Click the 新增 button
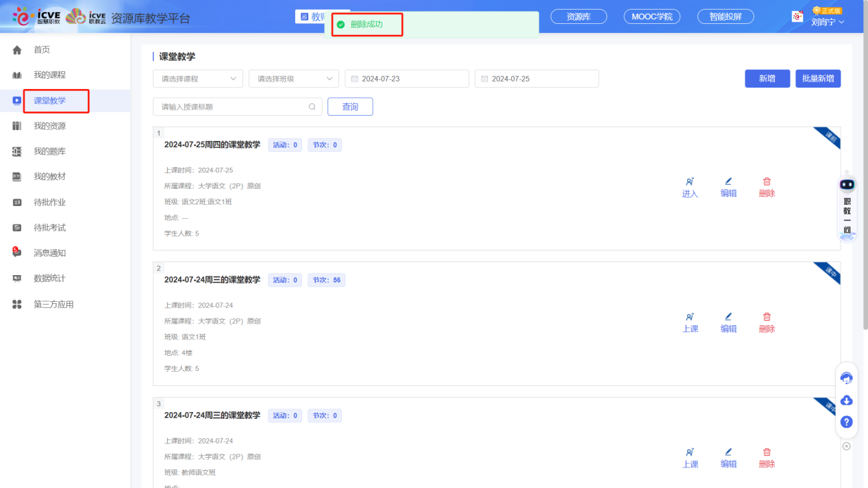 [767, 79]
